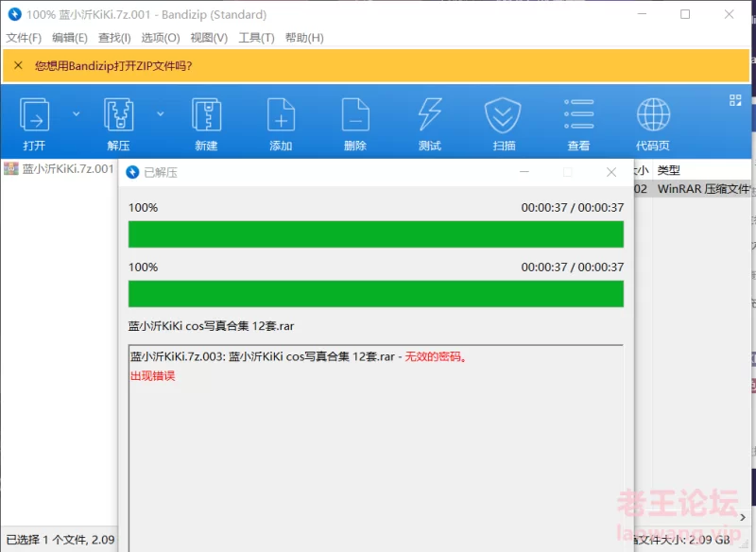Click the Scan (扫描) shield icon

503,114
